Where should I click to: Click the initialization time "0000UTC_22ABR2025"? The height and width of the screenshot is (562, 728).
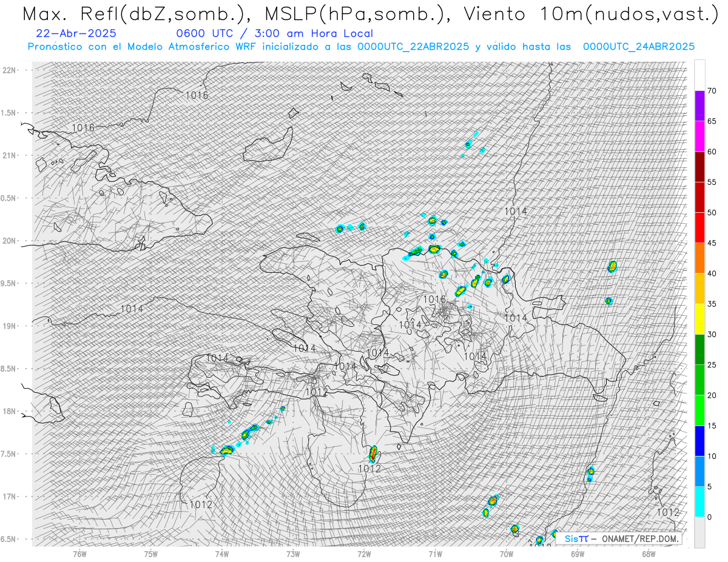pyautogui.click(x=413, y=47)
